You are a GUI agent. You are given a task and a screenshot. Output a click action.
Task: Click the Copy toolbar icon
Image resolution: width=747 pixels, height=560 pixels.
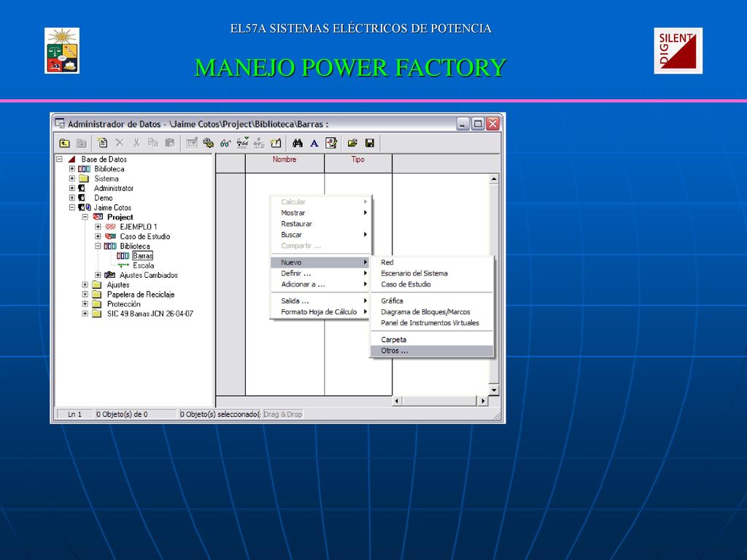[x=153, y=143]
